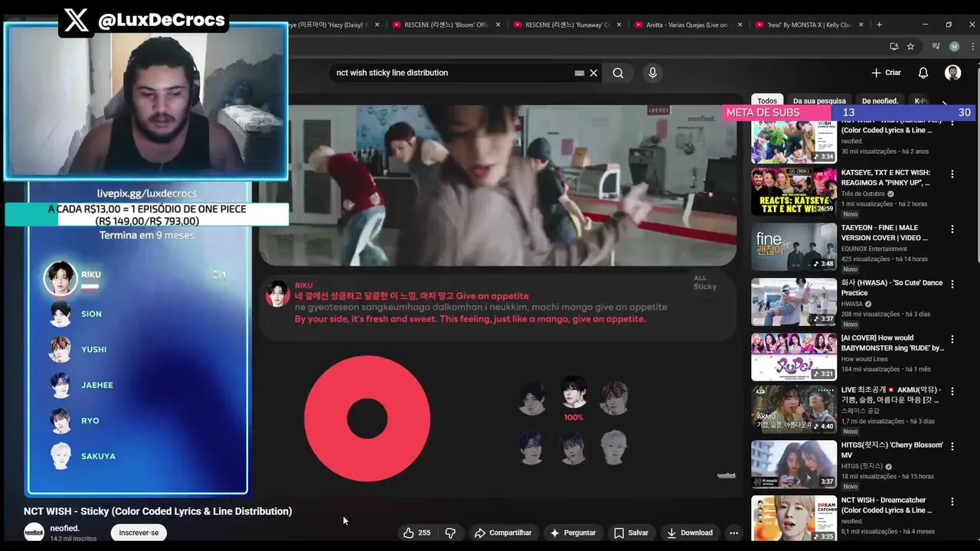The height and width of the screenshot is (551, 980).
Task: Close the Anitta Varias Quejas tab
Action: [x=740, y=24]
